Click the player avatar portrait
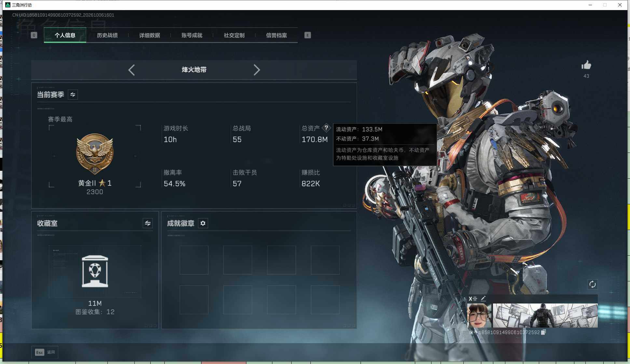 point(479,316)
